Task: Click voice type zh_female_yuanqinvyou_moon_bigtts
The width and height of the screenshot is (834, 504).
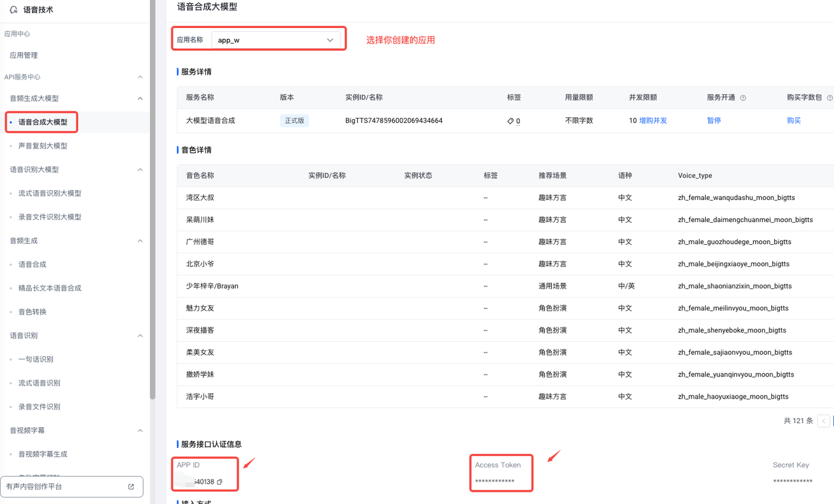Action: [x=736, y=374]
